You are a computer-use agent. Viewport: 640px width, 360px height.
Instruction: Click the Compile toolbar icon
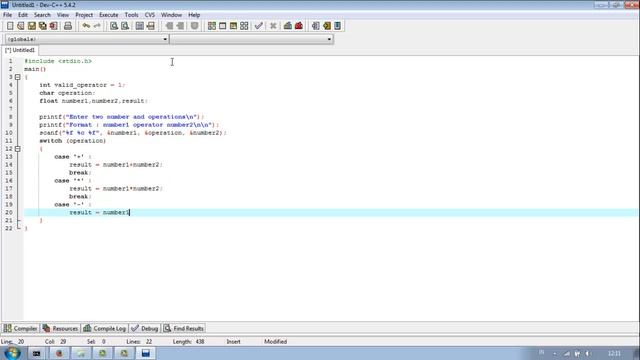(211, 26)
